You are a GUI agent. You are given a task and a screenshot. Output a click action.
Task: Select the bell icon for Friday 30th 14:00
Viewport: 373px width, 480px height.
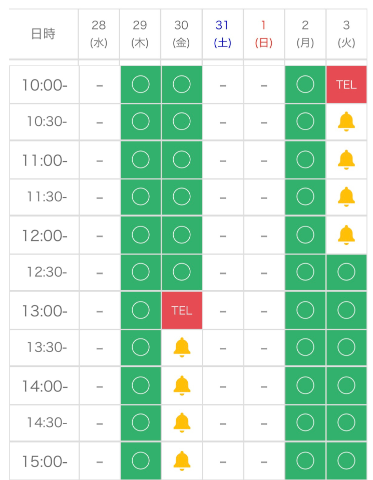[182, 386]
